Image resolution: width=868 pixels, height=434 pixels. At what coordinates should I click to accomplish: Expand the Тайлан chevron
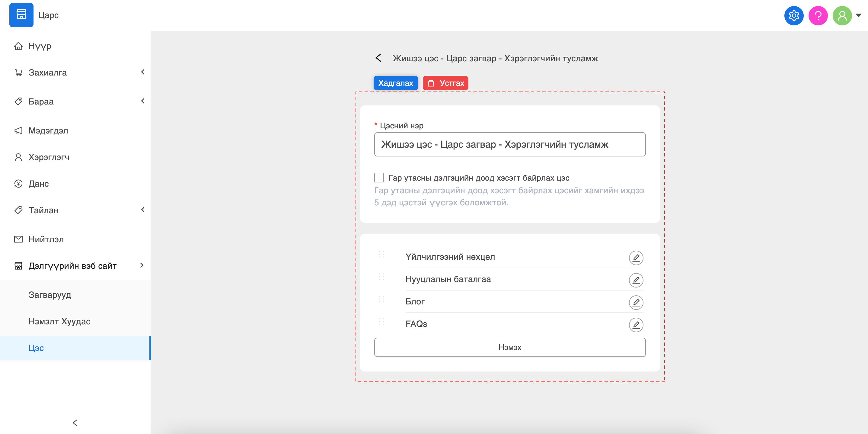pyautogui.click(x=143, y=210)
